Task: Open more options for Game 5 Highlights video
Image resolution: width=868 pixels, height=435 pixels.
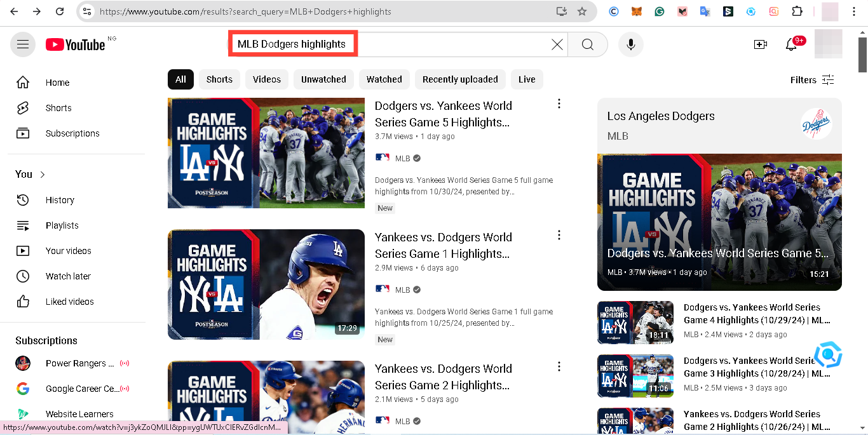Action: click(559, 104)
